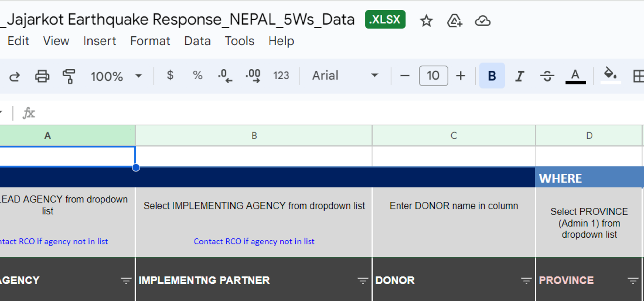Click the print icon
Image resolution: width=644 pixels, height=301 pixels.
point(42,76)
